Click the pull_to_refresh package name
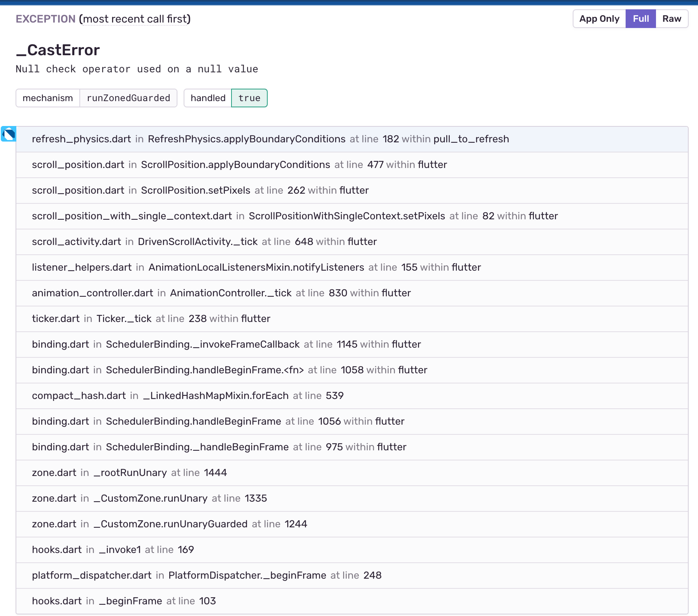This screenshot has width=698, height=616. coord(471,139)
